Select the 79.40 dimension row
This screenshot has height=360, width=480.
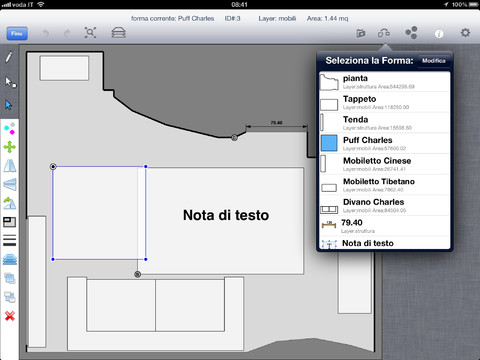click(385, 226)
